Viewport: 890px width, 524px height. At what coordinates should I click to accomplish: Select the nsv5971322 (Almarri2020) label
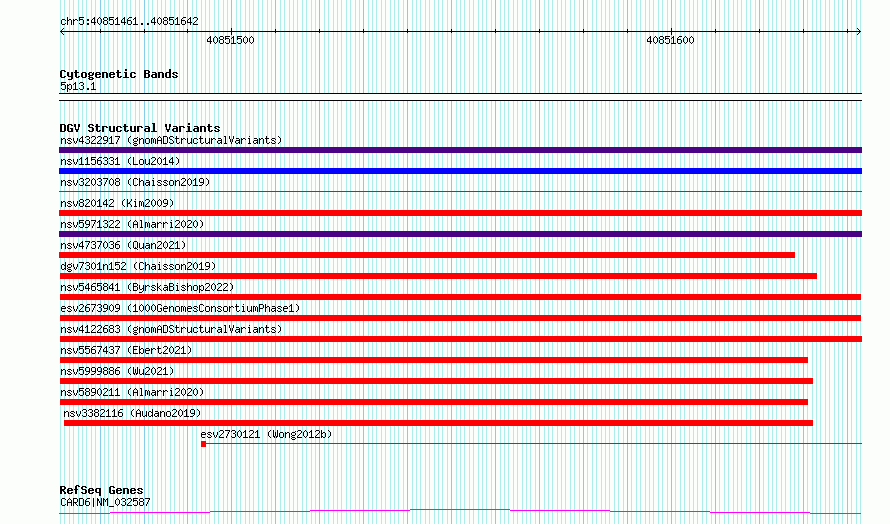[132, 224]
